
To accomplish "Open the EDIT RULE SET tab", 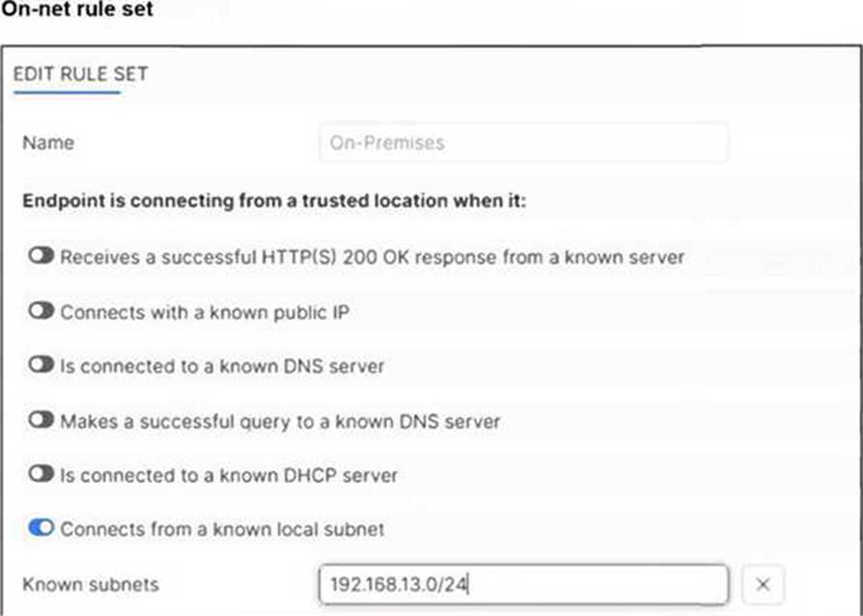I will 80,74.
